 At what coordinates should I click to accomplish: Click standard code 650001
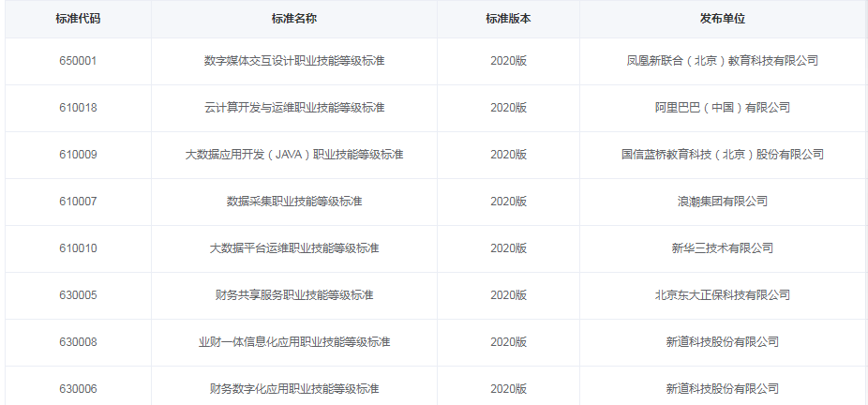coord(78,61)
